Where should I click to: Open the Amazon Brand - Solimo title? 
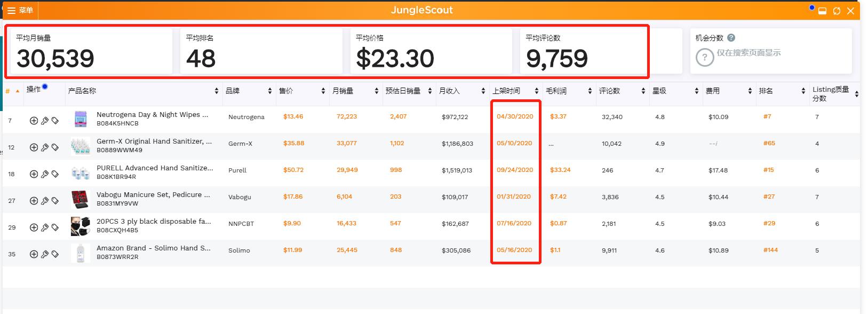pos(154,248)
